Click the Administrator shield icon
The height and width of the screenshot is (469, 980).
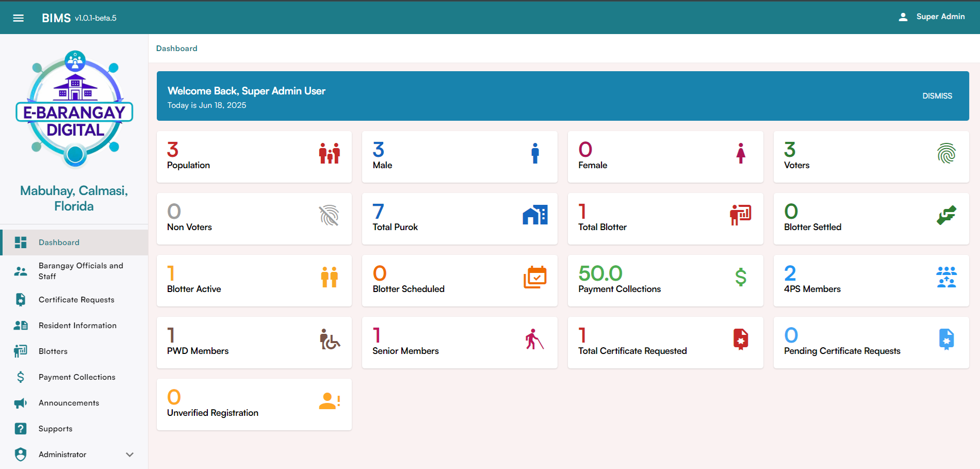[21, 455]
